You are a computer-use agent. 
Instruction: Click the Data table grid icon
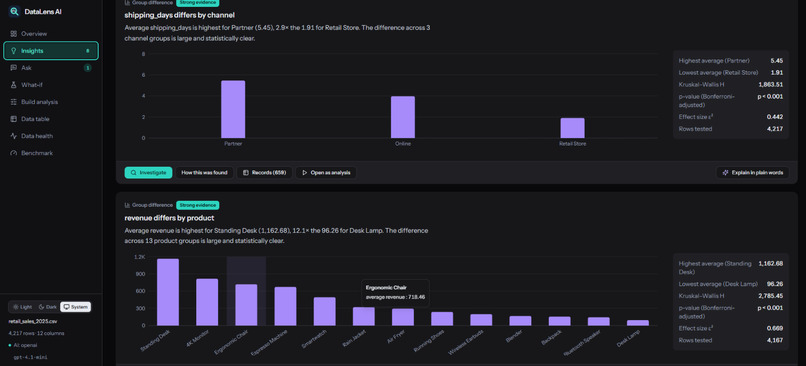tap(14, 119)
